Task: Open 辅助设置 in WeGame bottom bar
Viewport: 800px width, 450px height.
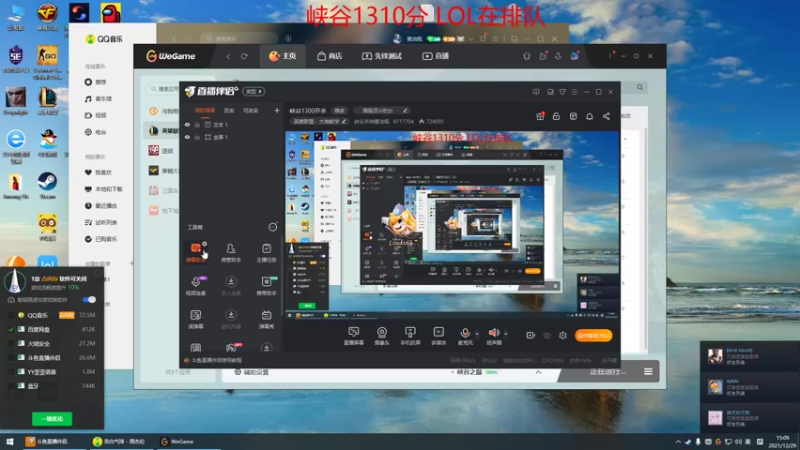Action: click(x=252, y=372)
